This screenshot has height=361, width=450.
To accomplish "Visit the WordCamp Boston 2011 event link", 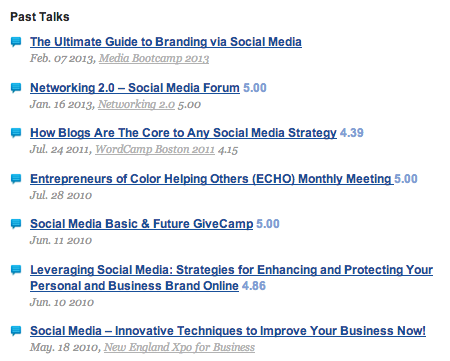I will (x=155, y=150).
